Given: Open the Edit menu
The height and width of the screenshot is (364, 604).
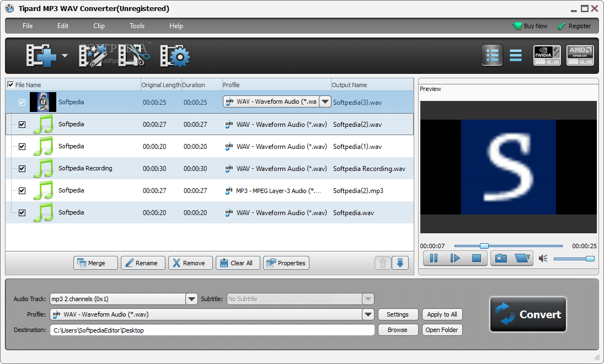Looking at the screenshot, I should [x=63, y=26].
